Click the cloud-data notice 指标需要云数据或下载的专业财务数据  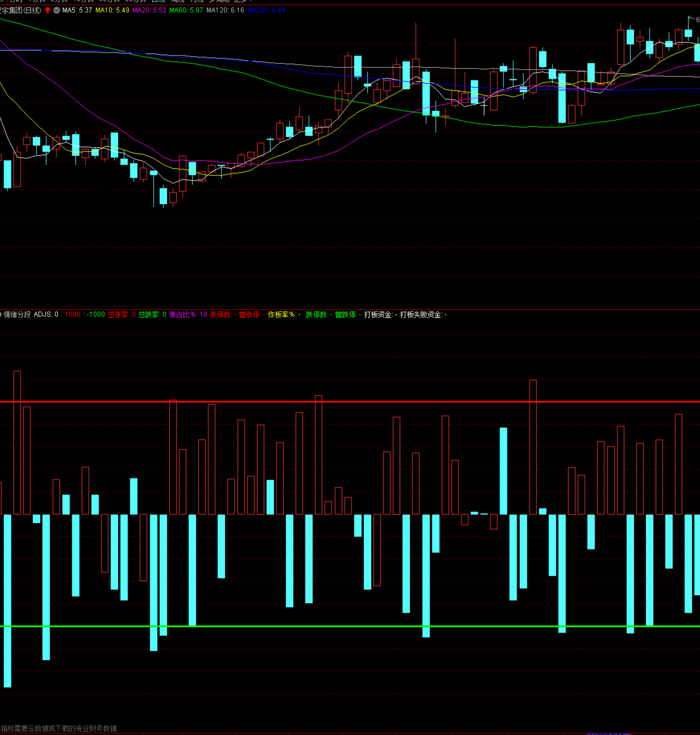coord(59,728)
